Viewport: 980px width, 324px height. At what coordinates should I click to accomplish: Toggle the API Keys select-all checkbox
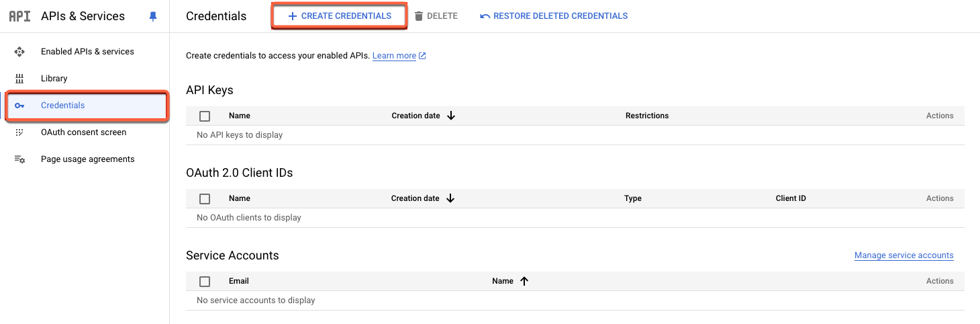(x=205, y=116)
